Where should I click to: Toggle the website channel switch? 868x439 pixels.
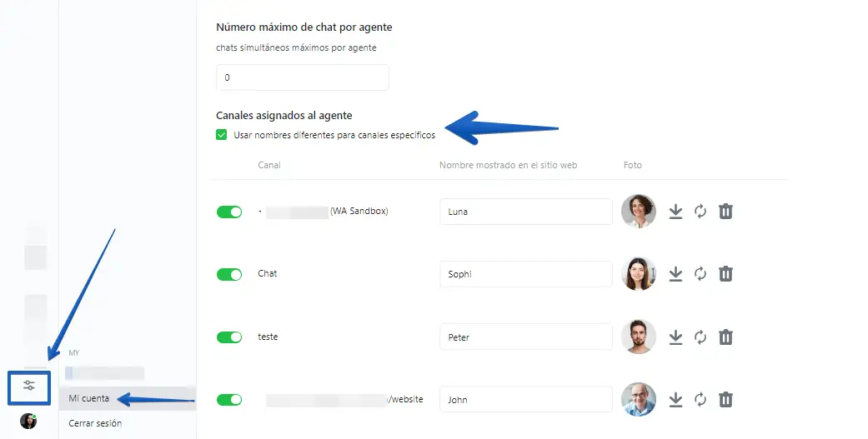(229, 399)
